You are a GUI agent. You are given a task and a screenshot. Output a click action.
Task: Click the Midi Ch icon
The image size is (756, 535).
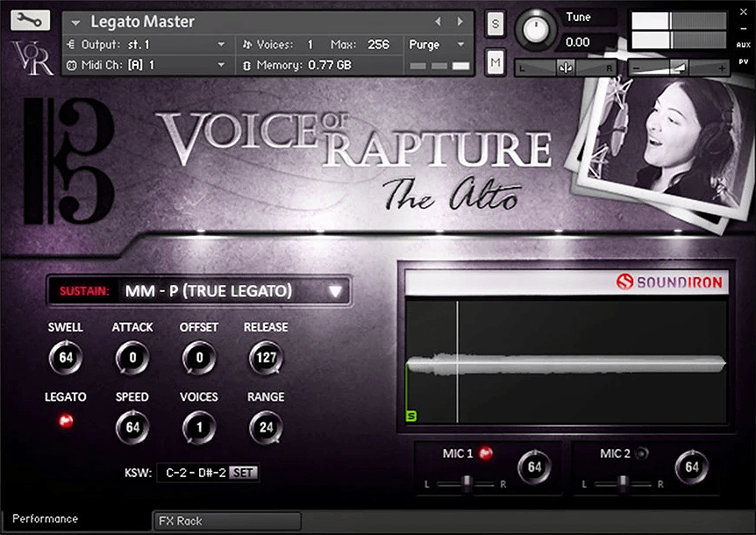tap(71, 65)
